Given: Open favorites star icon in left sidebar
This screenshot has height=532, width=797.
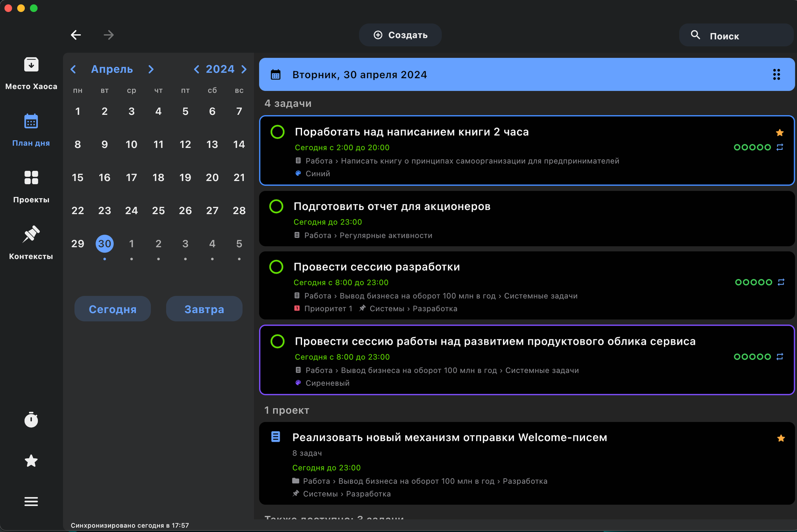Looking at the screenshot, I should click(x=31, y=461).
